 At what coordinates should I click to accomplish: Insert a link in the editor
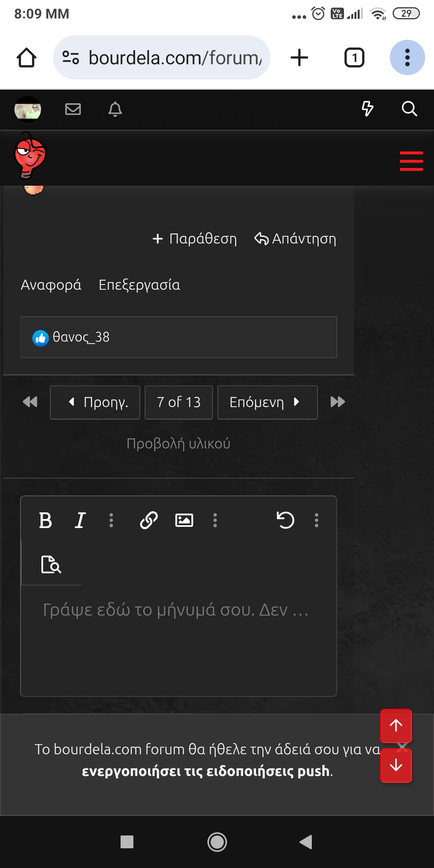click(149, 520)
